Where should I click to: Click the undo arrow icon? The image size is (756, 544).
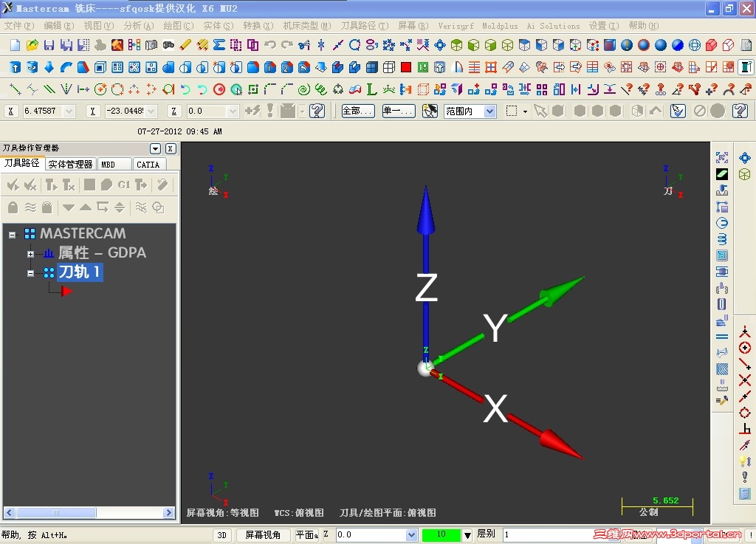click(270, 45)
